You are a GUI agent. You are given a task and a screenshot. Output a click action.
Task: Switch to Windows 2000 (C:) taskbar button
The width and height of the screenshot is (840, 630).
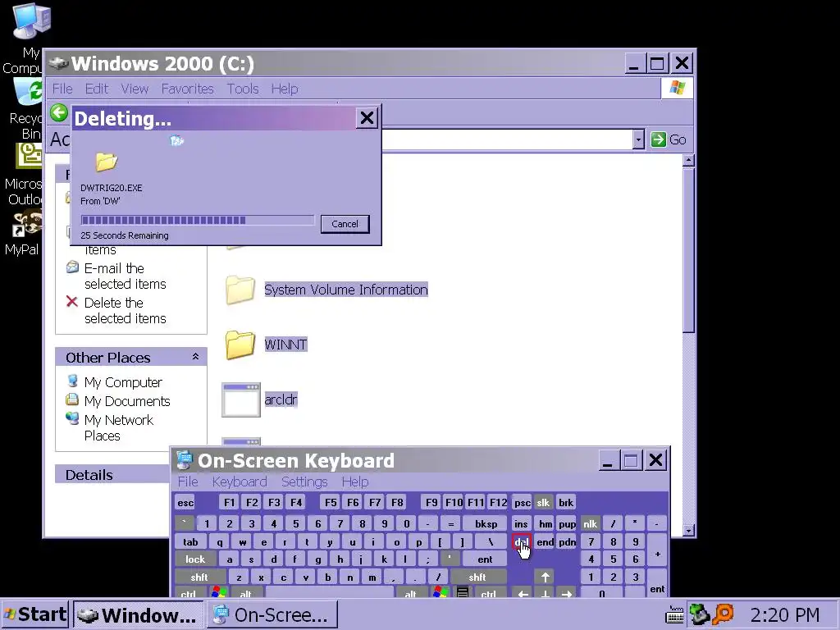(138, 614)
